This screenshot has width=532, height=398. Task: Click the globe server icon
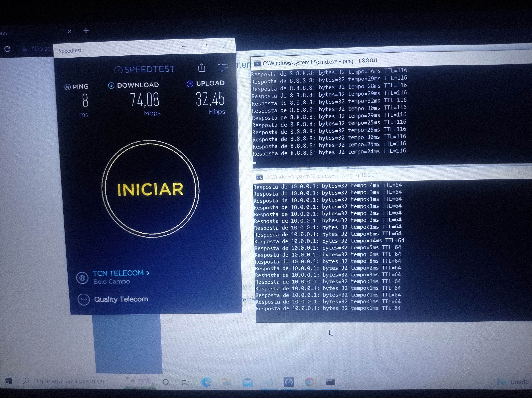82,278
